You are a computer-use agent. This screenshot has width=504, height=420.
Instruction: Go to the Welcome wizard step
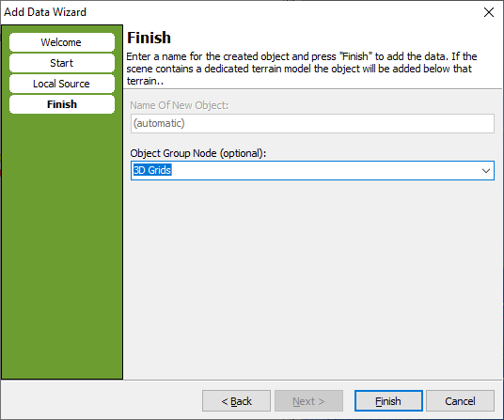coord(62,42)
